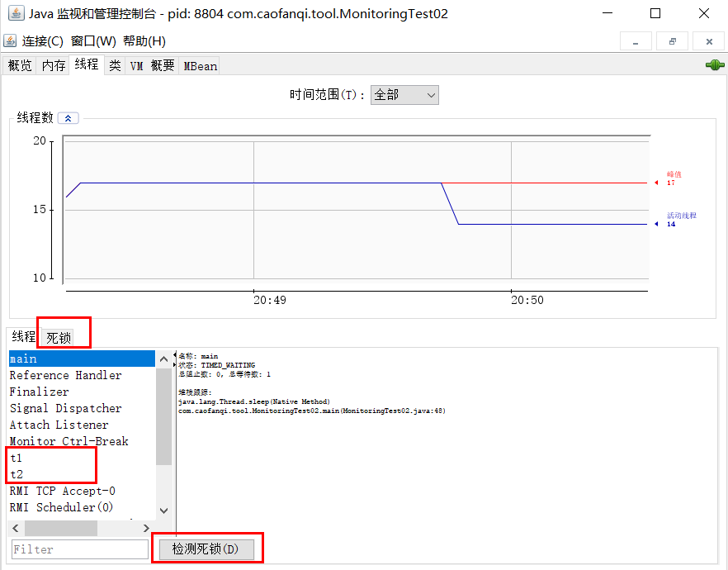The width and height of the screenshot is (728, 570).
Task: Click the thread list scrollbar up arrow
Action: [163, 359]
